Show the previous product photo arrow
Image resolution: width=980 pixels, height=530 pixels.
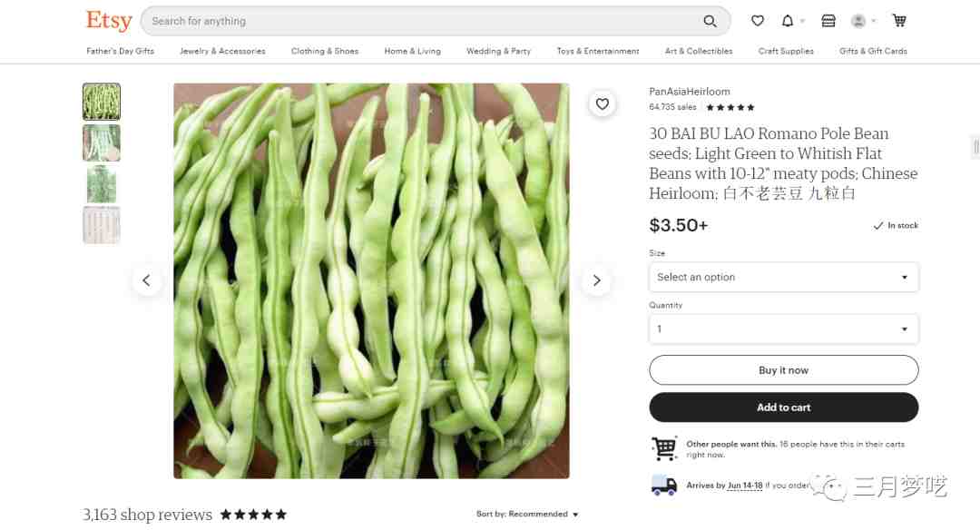coord(146,280)
